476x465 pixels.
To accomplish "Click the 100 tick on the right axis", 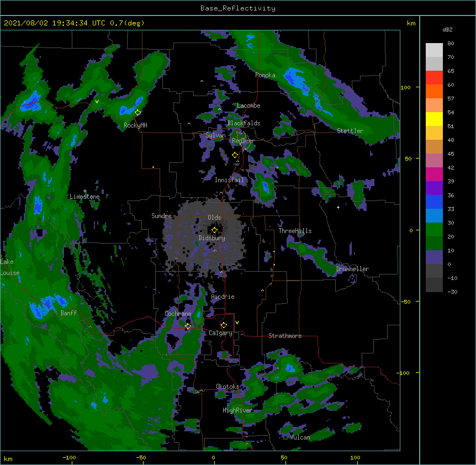I will click(405, 87).
